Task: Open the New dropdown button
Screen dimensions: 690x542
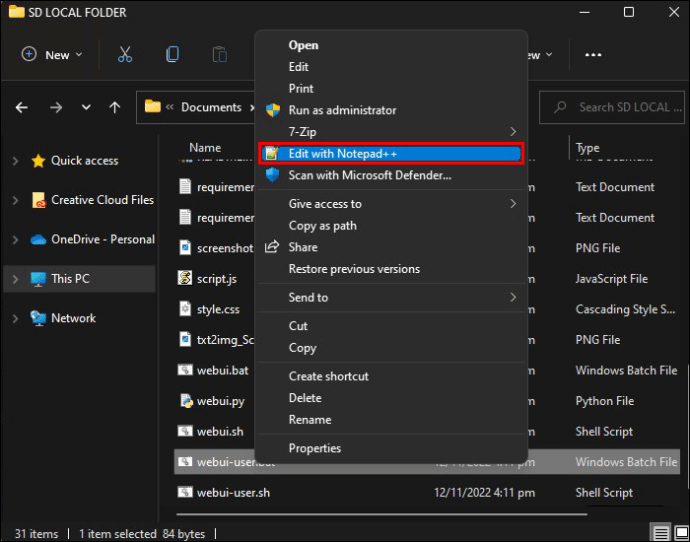Action: pyautogui.click(x=53, y=55)
